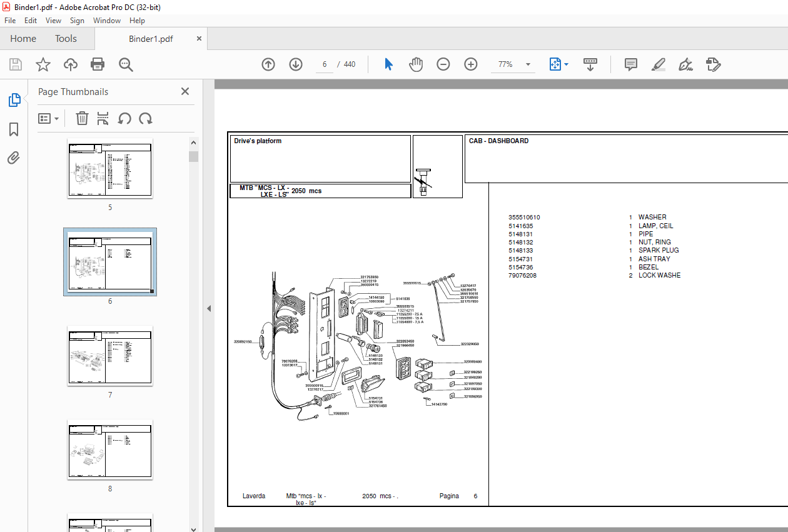
Task: Show Page Thumbnails sidebar icon
Action: click(x=14, y=100)
